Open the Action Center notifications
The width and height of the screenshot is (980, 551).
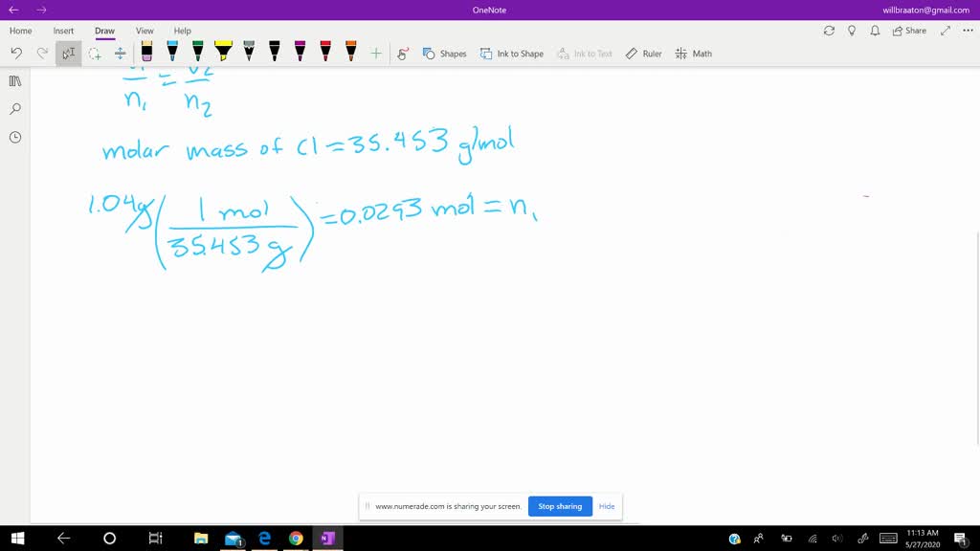tap(961, 538)
